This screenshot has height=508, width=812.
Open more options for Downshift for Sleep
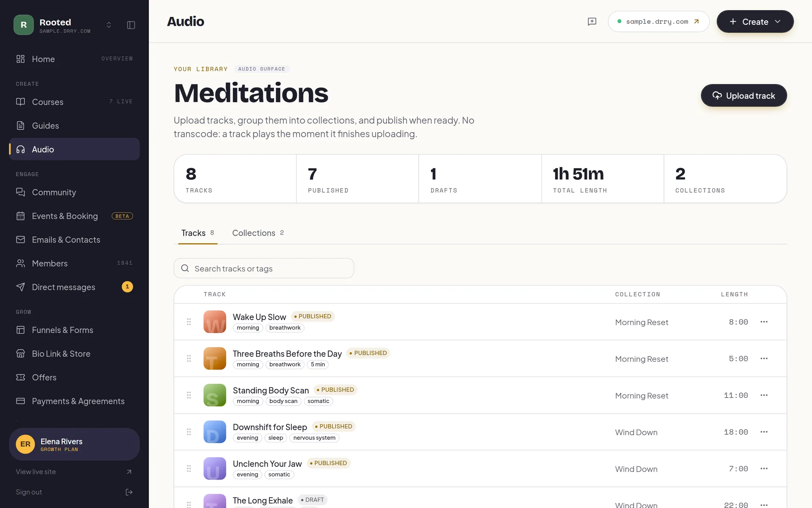click(x=764, y=432)
